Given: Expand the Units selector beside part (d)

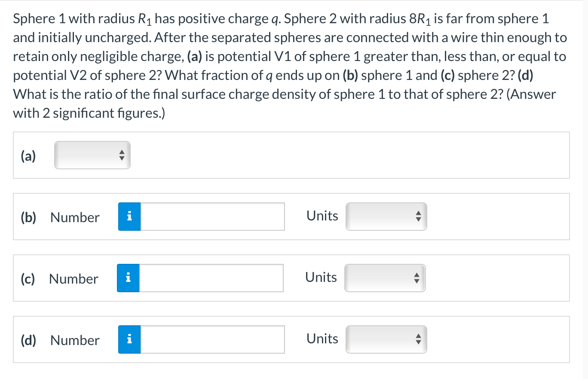Looking at the screenshot, I should click(x=386, y=339).
